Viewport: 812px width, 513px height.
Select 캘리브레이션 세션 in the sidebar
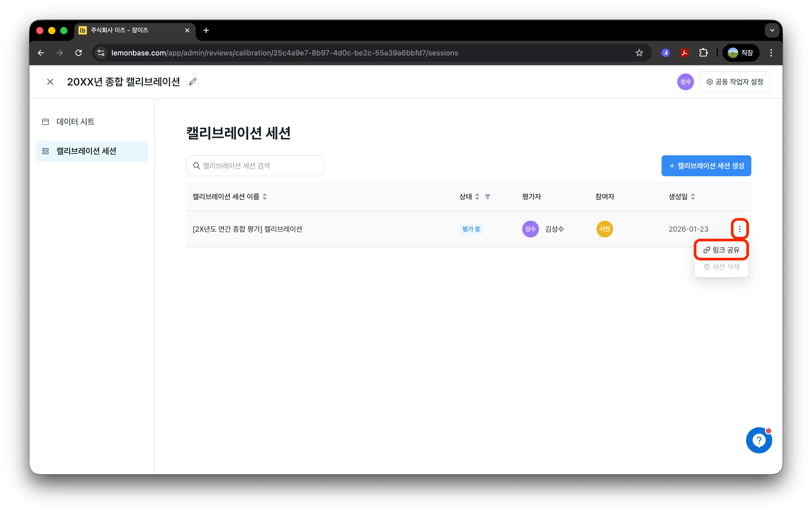tap(91, 151)
